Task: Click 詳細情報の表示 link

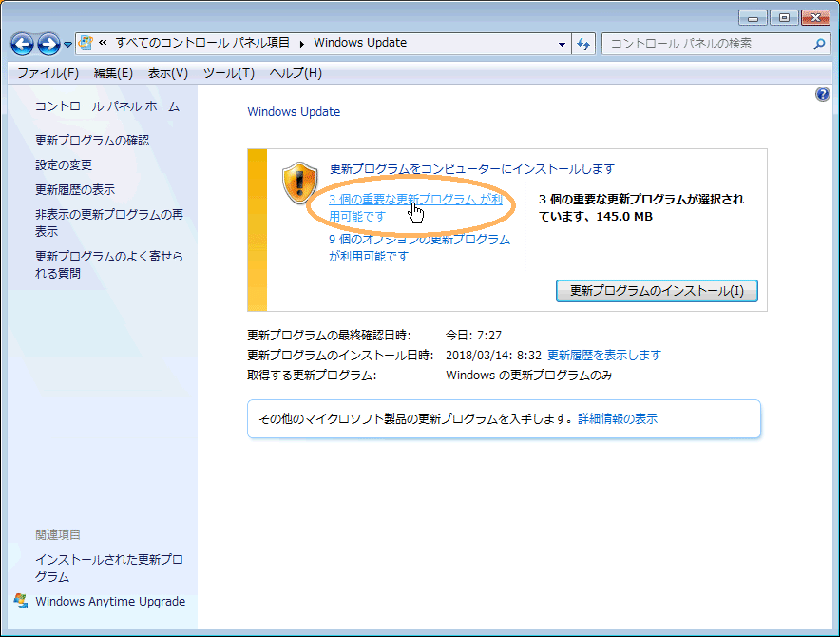Action: (618, 419)
